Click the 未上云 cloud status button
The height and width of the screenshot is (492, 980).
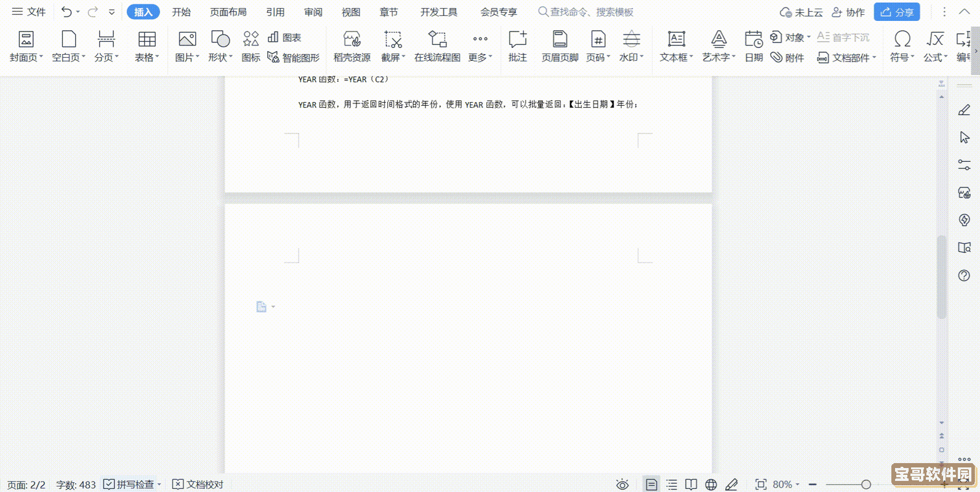click(801, 12)
